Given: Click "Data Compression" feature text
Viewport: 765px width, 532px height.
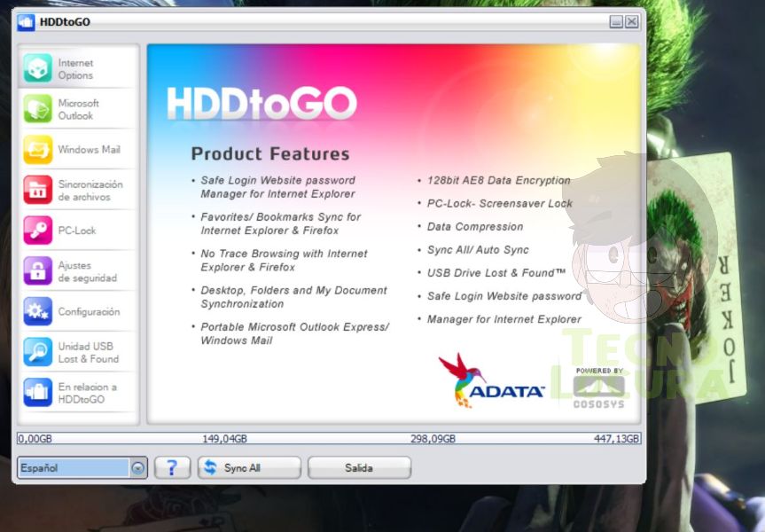Looking at the screenshot, I should (475, 226).
